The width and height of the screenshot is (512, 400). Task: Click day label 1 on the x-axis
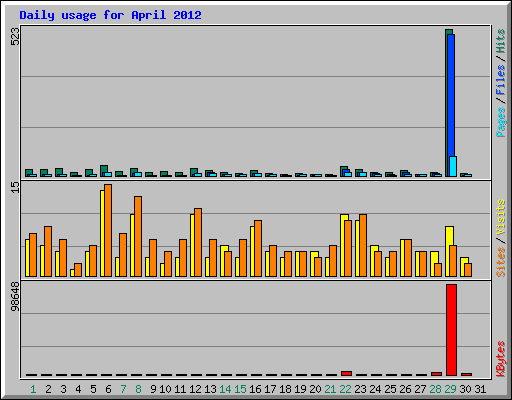[x=33, y=389]
